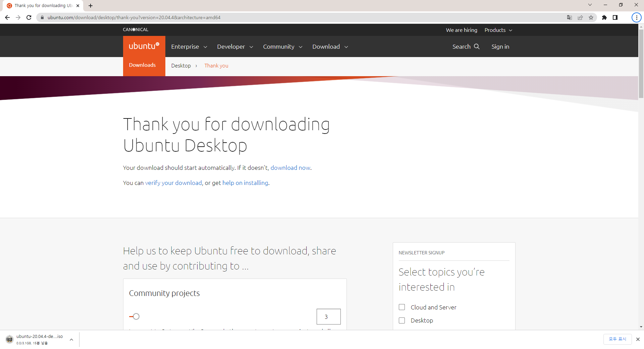644x349 pixels.
Task: Click the show-all downloads button
Action: [x=618, y=339]
